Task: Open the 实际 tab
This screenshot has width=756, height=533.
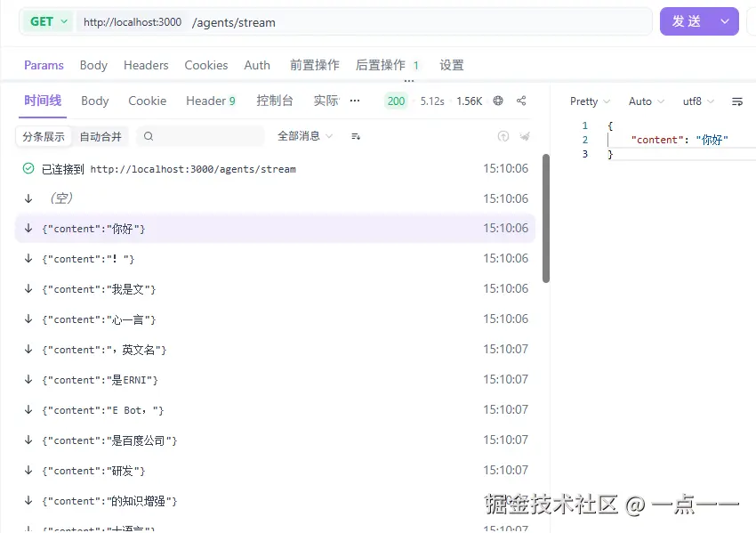Action: click(326, 101)
